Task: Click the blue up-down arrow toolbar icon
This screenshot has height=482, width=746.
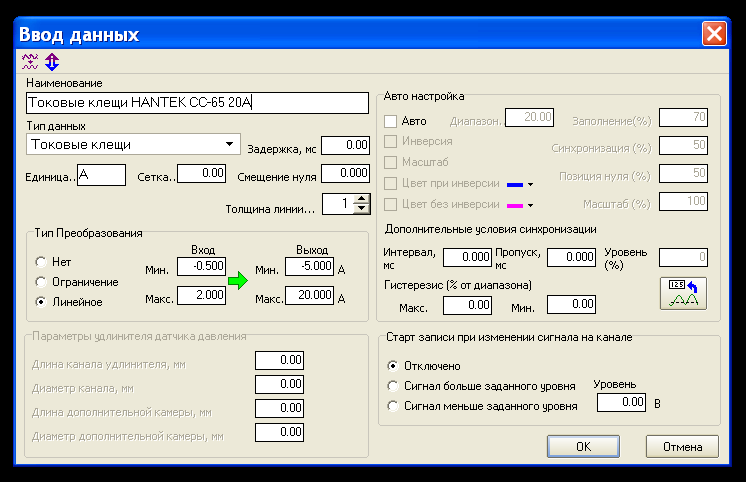Action: (52, 61)
